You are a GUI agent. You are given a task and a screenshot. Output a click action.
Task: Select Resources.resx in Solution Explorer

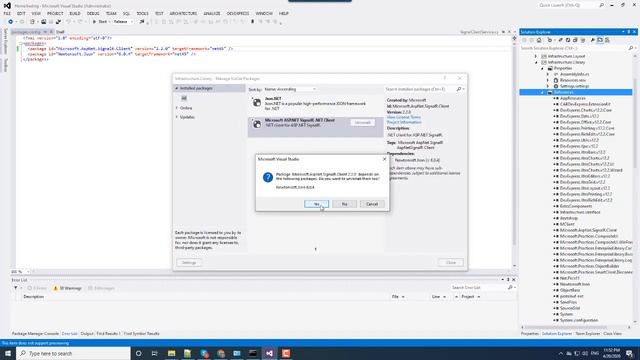click(573, 80)
